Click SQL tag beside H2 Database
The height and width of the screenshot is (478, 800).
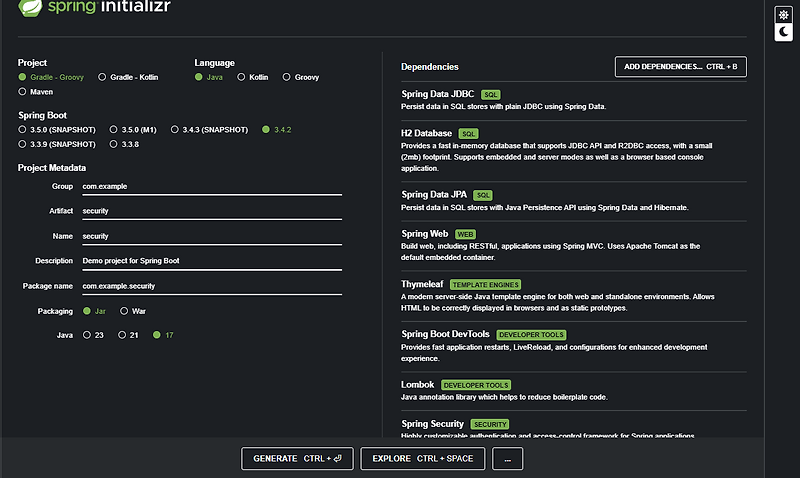(468, 134)
